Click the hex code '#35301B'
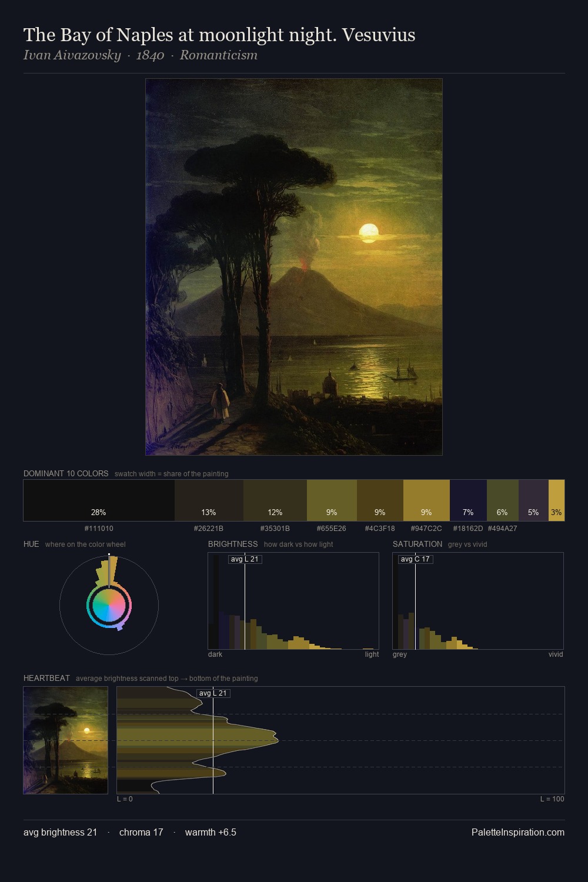588x882 pixels. (x=275, y=529)
